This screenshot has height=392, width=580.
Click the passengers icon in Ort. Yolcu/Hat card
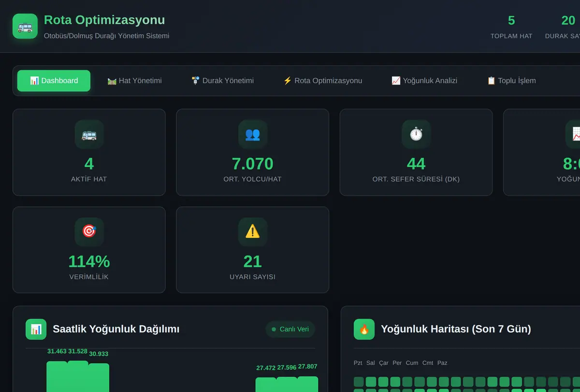[x=253, y=134]
